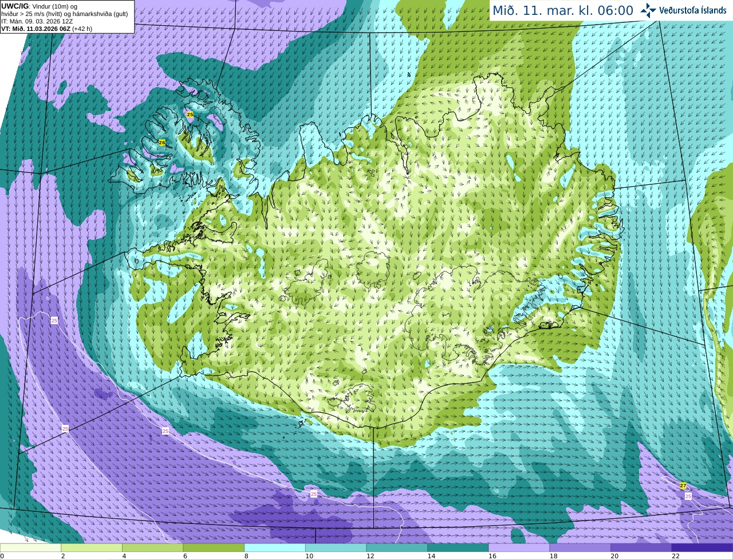Click the '16' tick on the legend

tap(492, 556)
